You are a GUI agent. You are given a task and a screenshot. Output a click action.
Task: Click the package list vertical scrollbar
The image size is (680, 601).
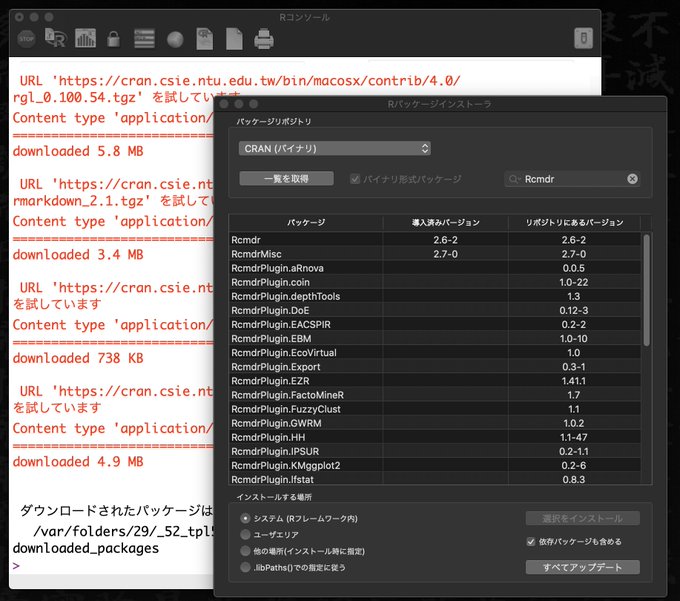[647, 290]
